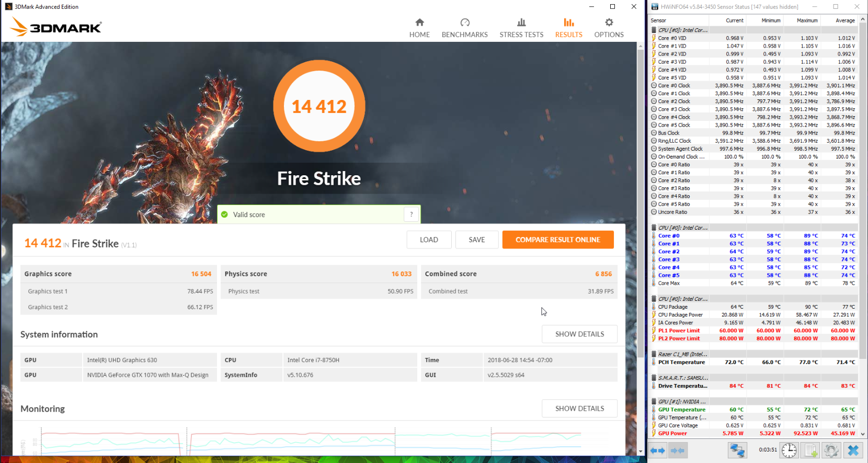
Task: Click the lightning icon beside Core #0 VID
Action: 654,38
